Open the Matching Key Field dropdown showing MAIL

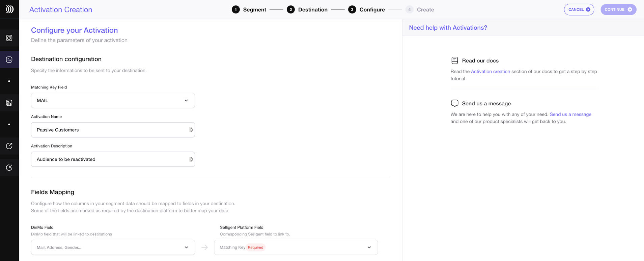tap(113, 100)
